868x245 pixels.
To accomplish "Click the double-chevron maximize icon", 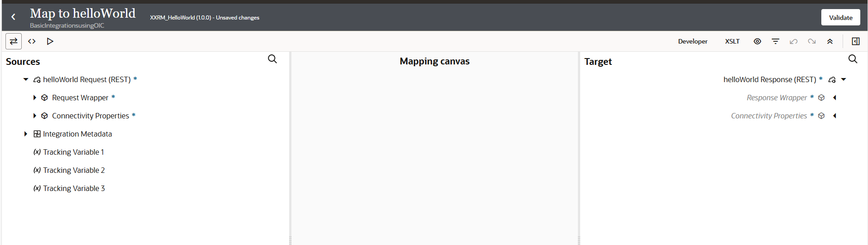I will [830, 41].
